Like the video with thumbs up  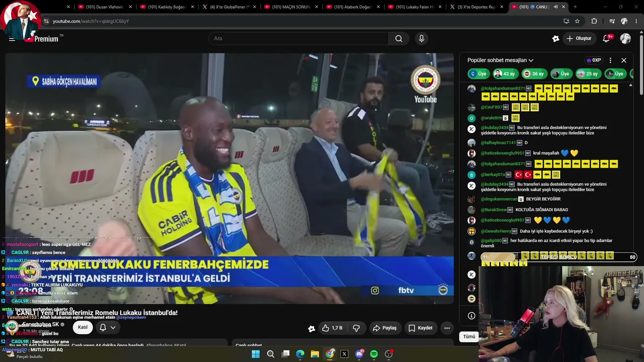[332, 328]
